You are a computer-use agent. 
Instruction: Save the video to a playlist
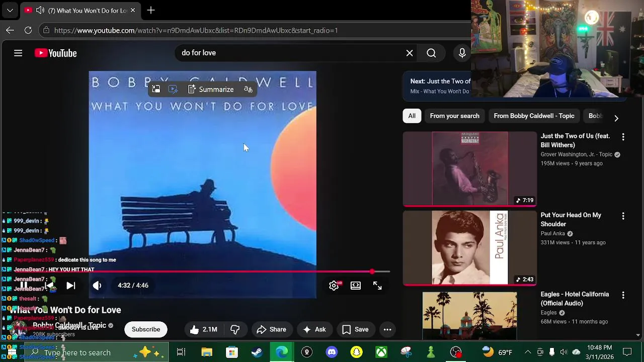click(x=355, y=329)
